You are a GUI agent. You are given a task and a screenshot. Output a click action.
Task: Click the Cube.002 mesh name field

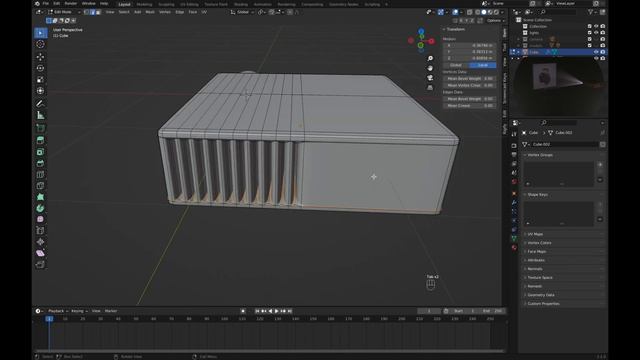(564, 144)
